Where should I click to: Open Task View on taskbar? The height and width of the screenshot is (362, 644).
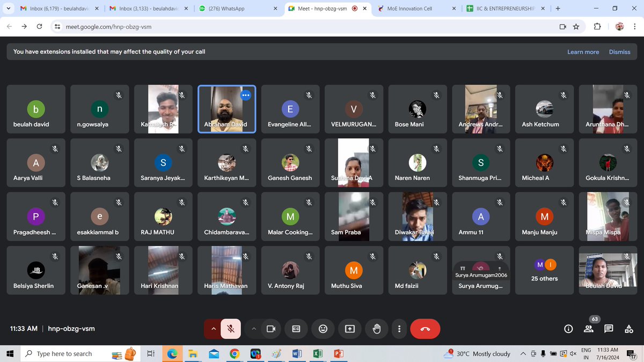(x=151, y=353)
